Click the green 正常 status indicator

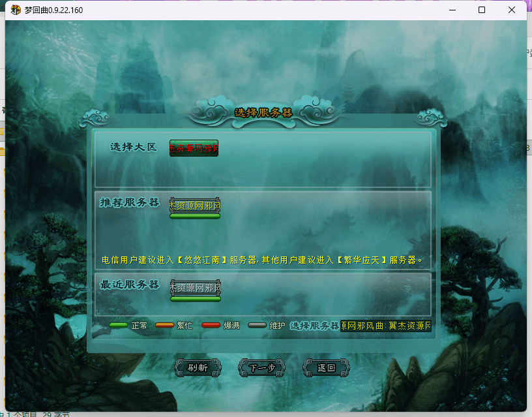point(118,325)
